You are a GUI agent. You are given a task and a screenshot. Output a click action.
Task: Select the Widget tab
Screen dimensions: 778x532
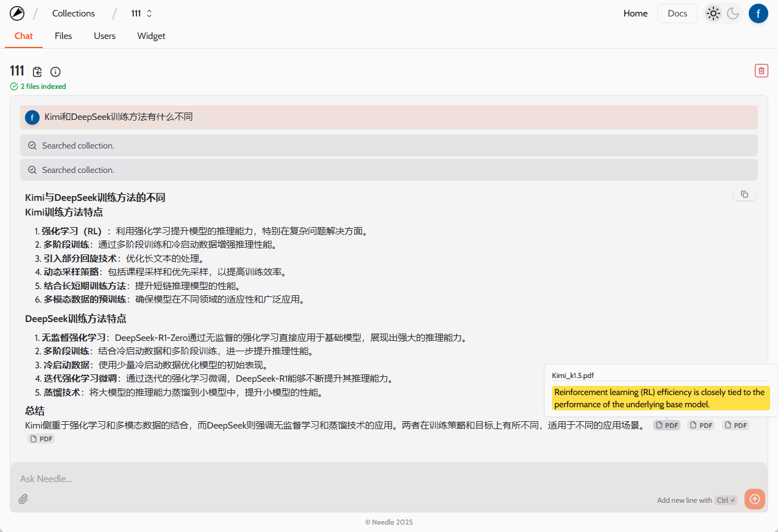tap(151, 36)
